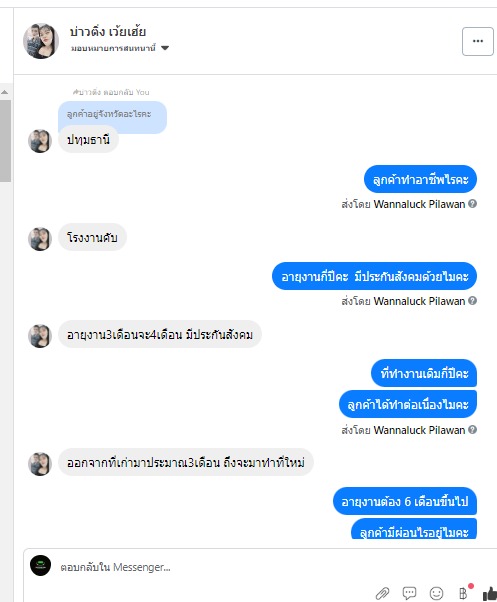The height and width of the screenshot is (602, 497).
Task: Open the three-dots conversation options button
Action: pos(477,41)
